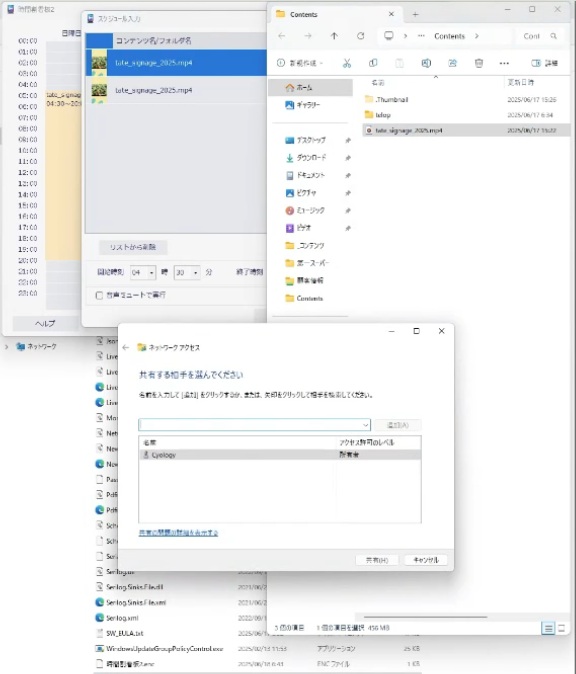Viewport: 576px width, 674px height.
Task: Click the Rename icon in Explorer toolbar
Action: click(x=426, y=63)
